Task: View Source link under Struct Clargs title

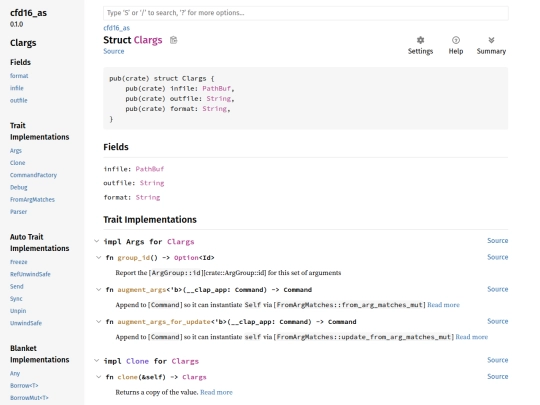Action: point(114,51)
